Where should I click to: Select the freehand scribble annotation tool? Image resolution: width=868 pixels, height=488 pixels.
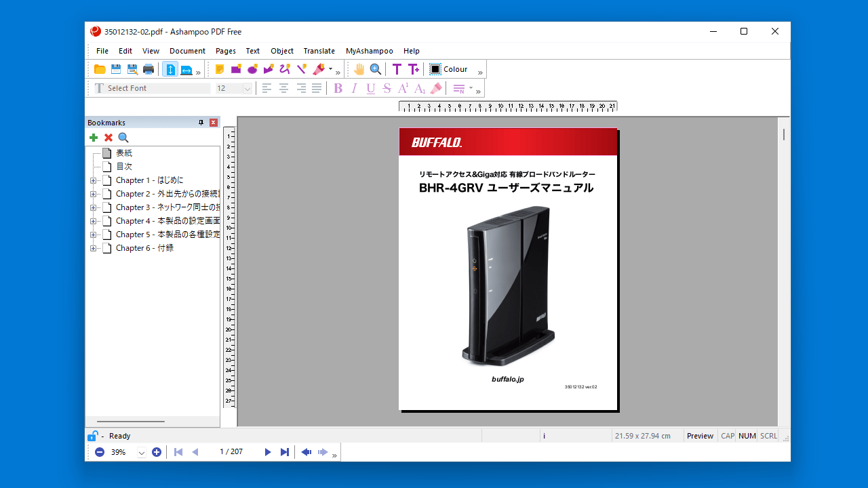coord(285,69)
